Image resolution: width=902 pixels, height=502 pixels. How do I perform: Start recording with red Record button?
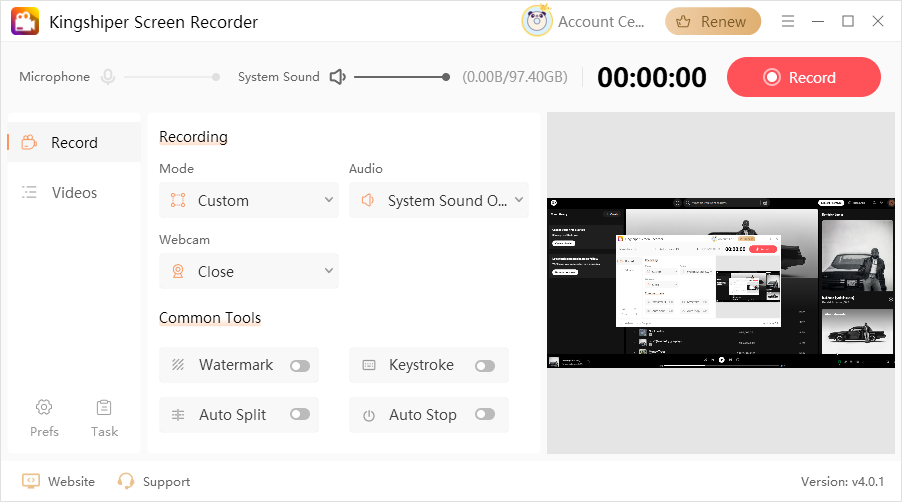[x=804, y=77]
